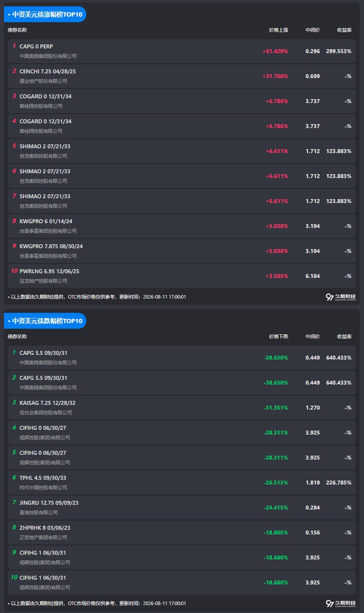The height and width of the screenshot is (613, 364).
Task: Open rank 3 COGARD 0 12/31/34 row
Action: [182, 101]
